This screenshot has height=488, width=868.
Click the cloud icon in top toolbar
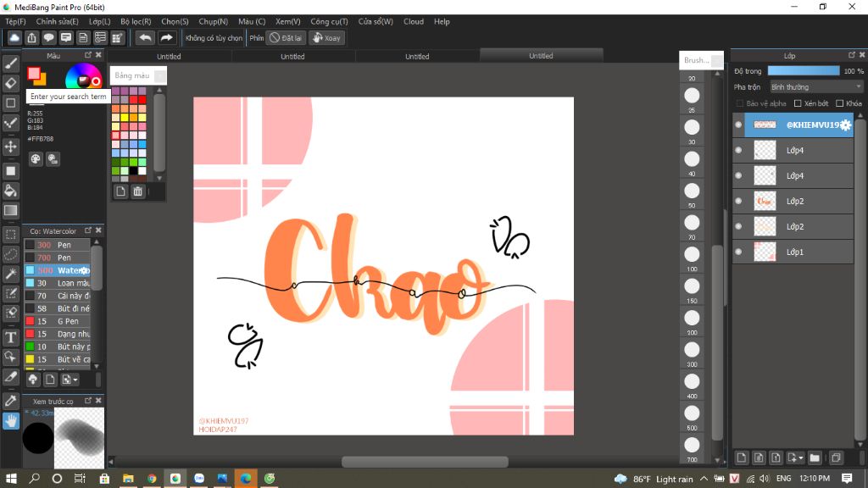tap(14, 37)
